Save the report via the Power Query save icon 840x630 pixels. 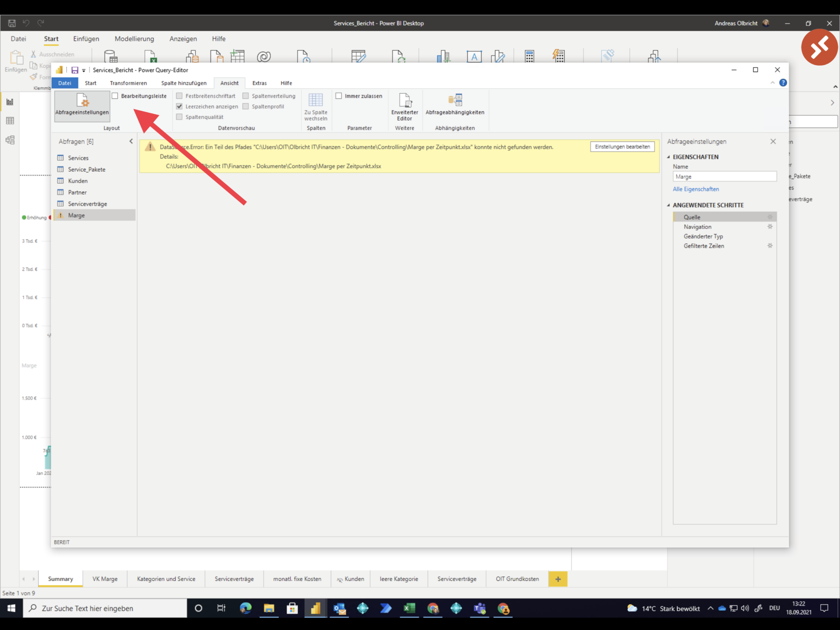pos(75,70)
